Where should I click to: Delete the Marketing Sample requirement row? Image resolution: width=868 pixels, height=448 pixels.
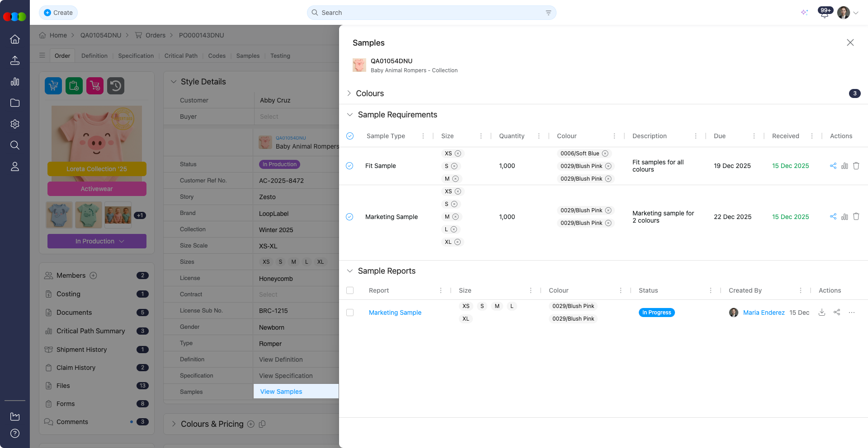pyautogui.click(x=856, y=217)
